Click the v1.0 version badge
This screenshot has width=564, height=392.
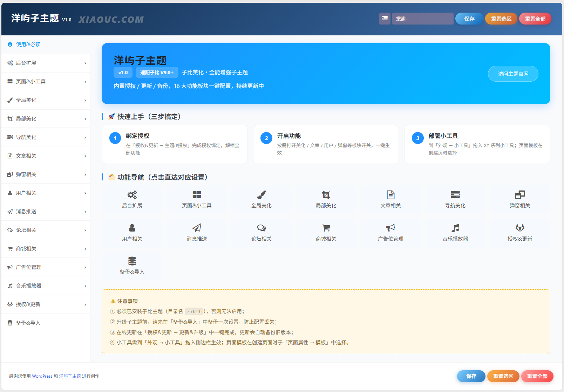pos(123,73)
